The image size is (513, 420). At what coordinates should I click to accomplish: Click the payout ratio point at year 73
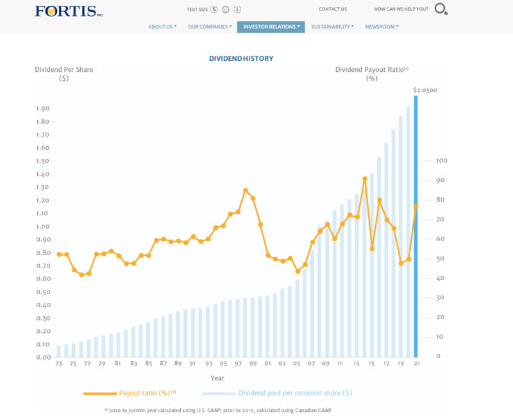point(59,255)
